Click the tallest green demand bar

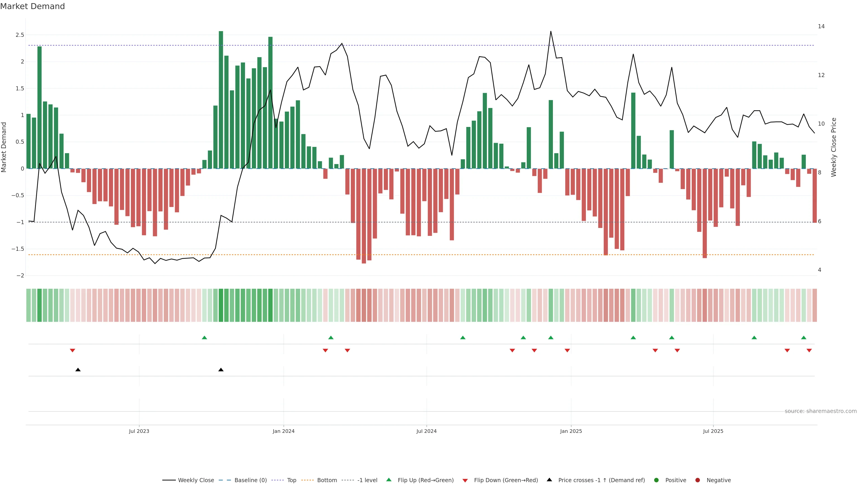[221, 101]
